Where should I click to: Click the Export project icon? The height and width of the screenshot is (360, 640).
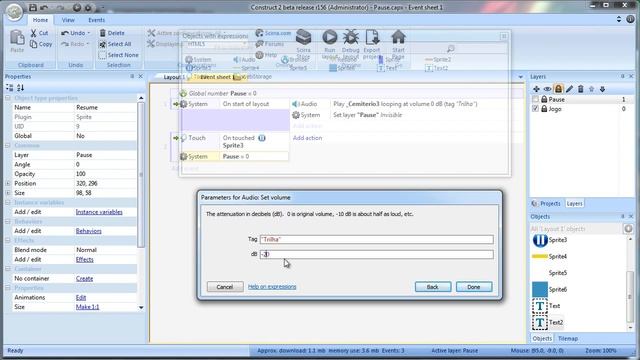tap(372, 37)
